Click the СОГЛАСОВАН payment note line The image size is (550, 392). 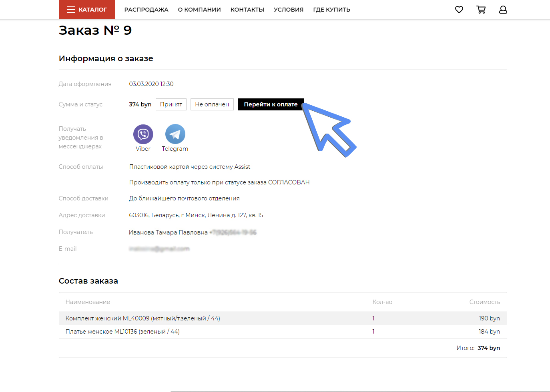(219, 182)
